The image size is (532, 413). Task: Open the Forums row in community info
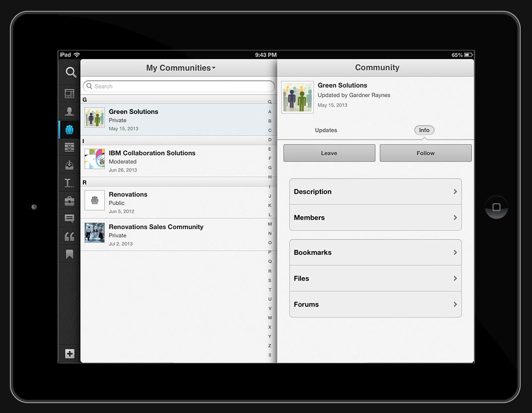tap(375, 304)
